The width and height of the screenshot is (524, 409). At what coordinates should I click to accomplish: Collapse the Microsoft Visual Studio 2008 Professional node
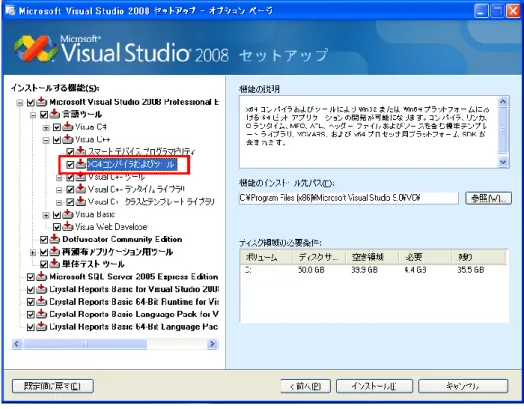click(x=20, y=103)
